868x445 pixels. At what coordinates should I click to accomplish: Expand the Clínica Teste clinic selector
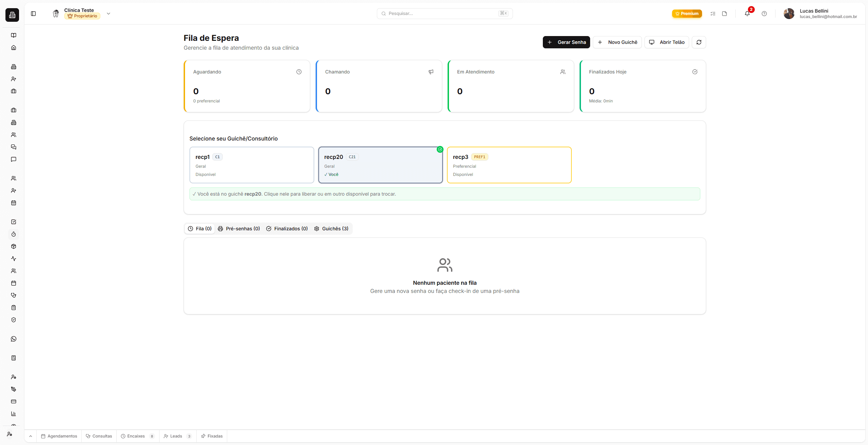(x=108, y=14)
